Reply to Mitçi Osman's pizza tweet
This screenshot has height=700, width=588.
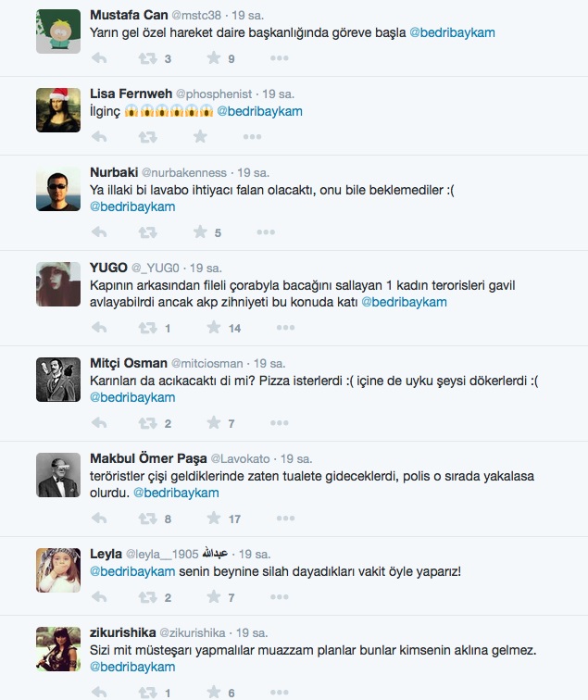99,423
